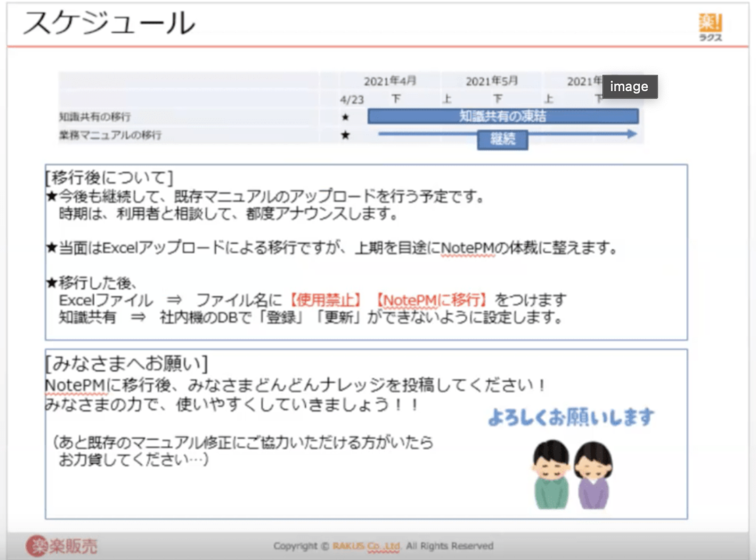Click the line みなさまの力で、使いやすく
Viewport: 756px width, 560px height.
232,404
